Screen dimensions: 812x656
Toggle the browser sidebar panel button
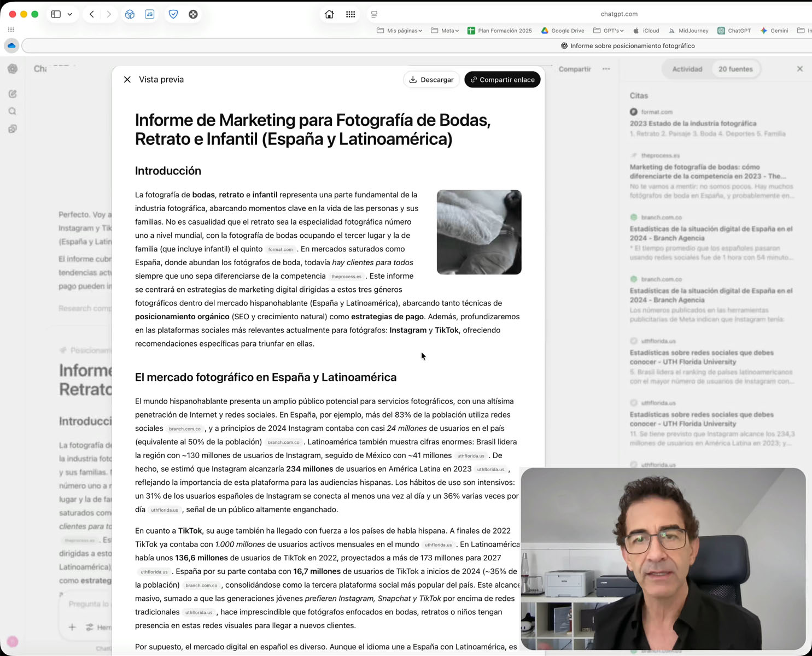(56, 14)
